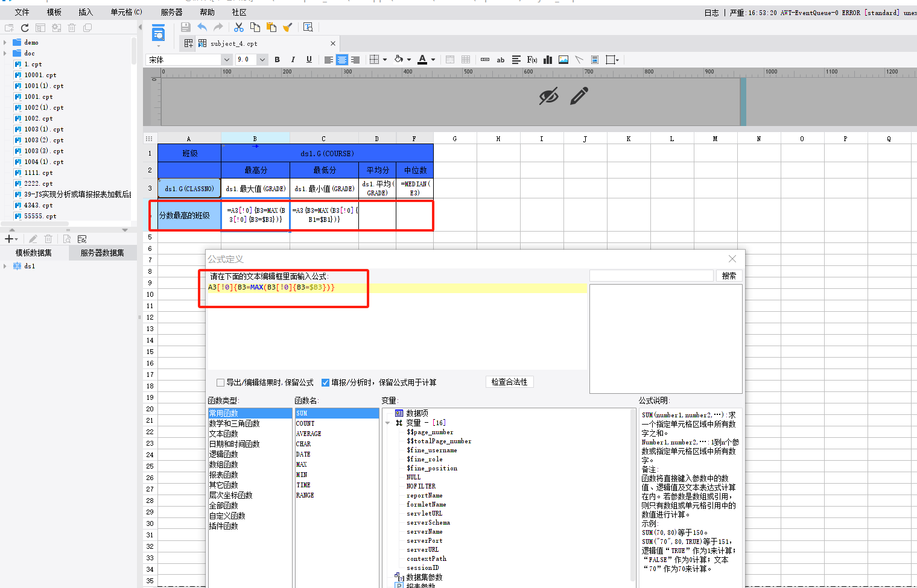This screenshot has height=588, width=917.
Task: Close the 公式定义 dialog
Action: 732,259
